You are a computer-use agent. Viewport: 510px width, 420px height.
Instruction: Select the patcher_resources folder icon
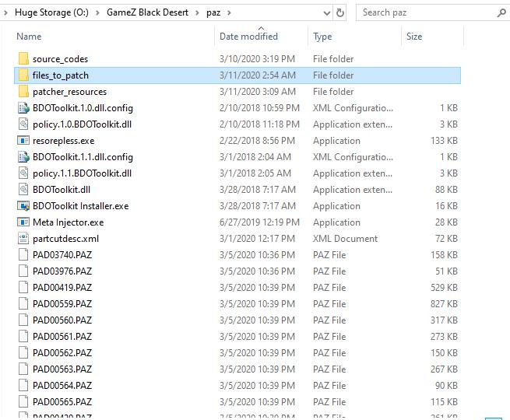click(x=23, y=92)
